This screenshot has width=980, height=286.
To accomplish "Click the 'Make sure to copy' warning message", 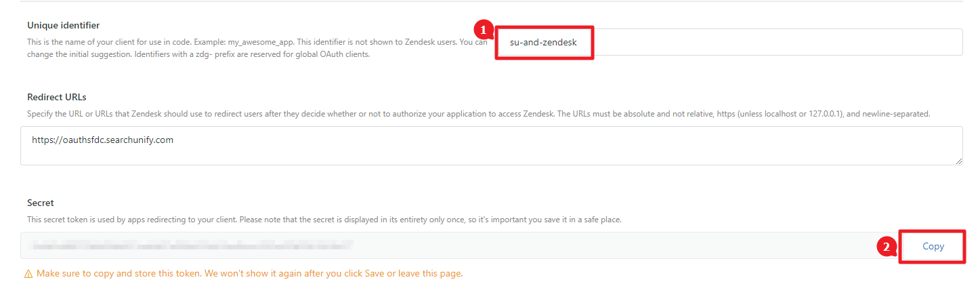I will [249, 274].
